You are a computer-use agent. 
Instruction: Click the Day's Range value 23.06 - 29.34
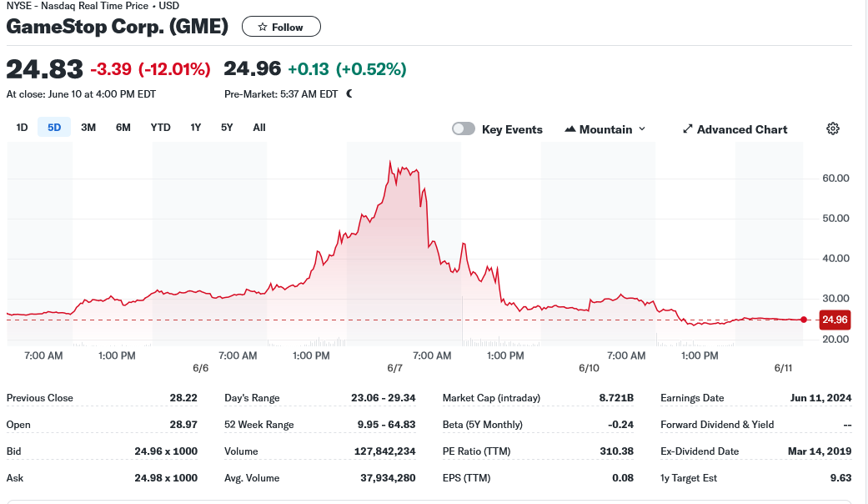coord(383,398)
